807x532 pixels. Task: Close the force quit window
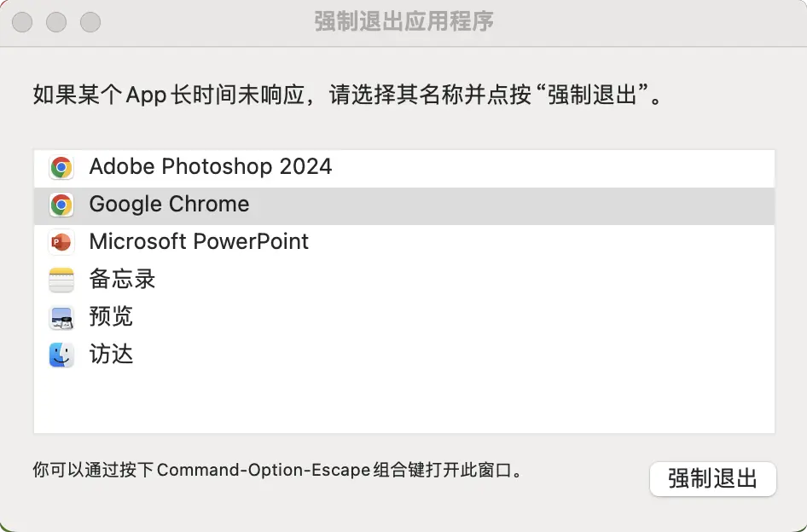(24, 22)
